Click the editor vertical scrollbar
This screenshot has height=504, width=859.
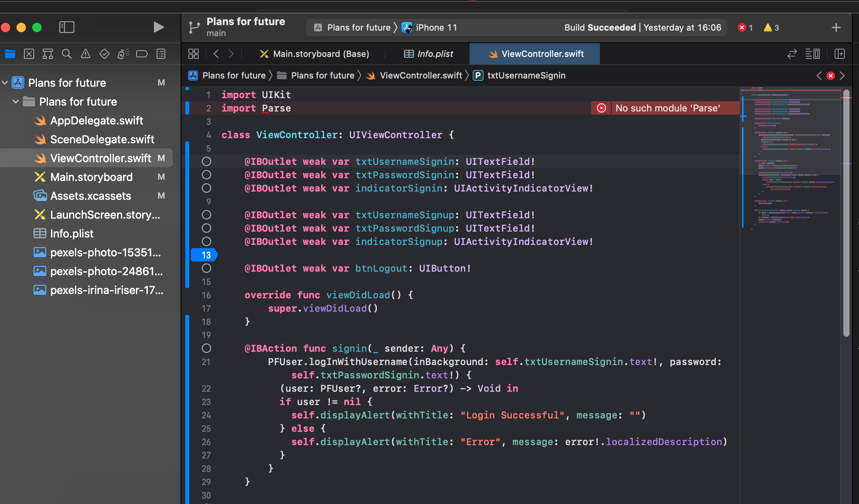point(846,212)
